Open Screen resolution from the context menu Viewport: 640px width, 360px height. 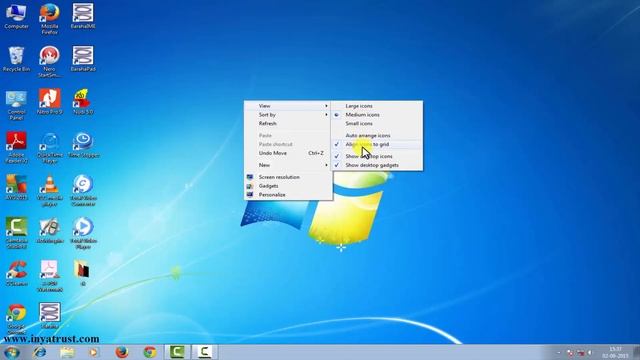[x=288, y=177]
